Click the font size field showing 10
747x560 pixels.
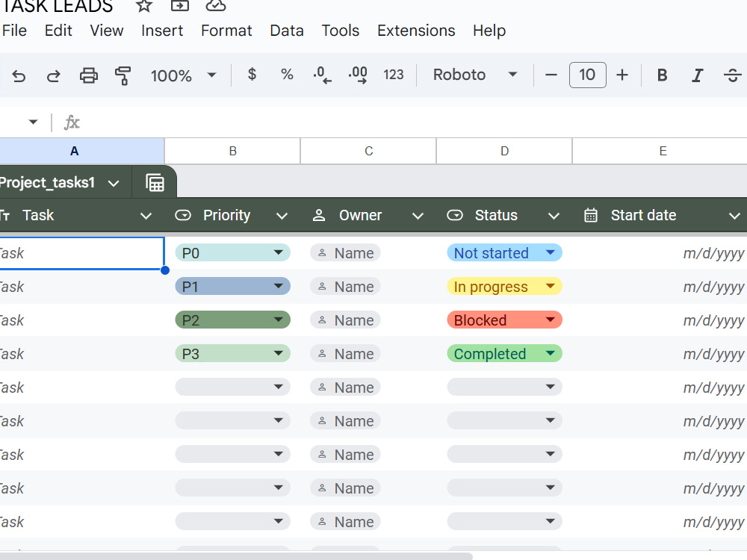(587, 75)
